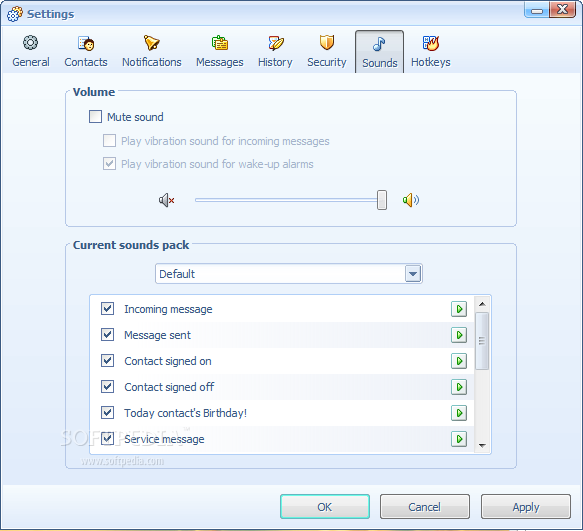
Task: Click the loud speaker icon
Action: (x=411, y=200)
